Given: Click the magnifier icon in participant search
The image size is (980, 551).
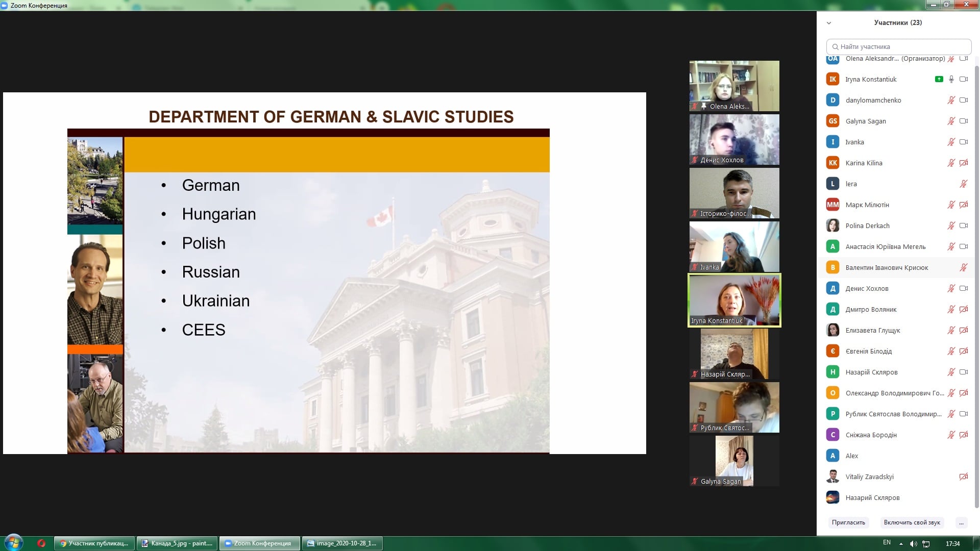Looking at the screenshot, I should click(x=835, y=46).
